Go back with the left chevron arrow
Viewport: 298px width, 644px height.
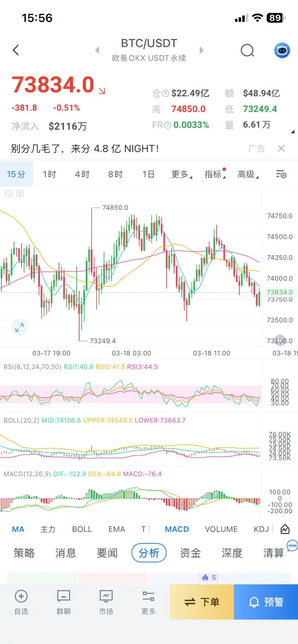(15, 50)
